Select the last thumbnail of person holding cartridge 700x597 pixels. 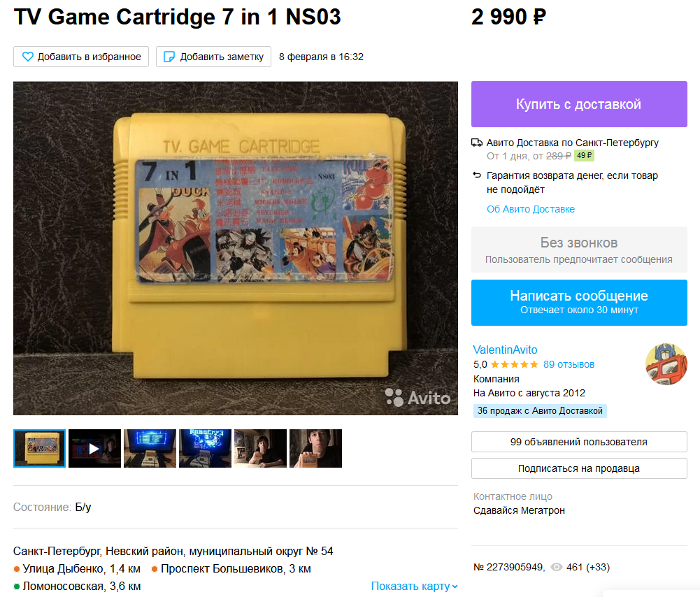tap(315, 448)
